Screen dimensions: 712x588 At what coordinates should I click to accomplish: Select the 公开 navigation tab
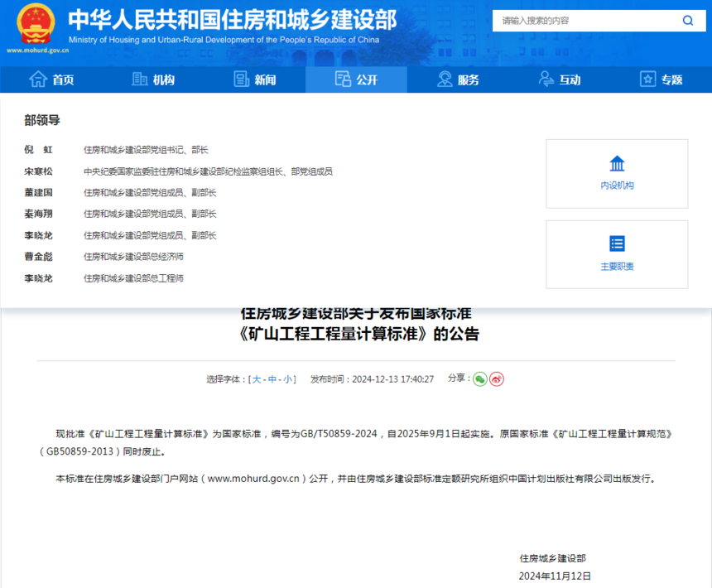(357, 80)
